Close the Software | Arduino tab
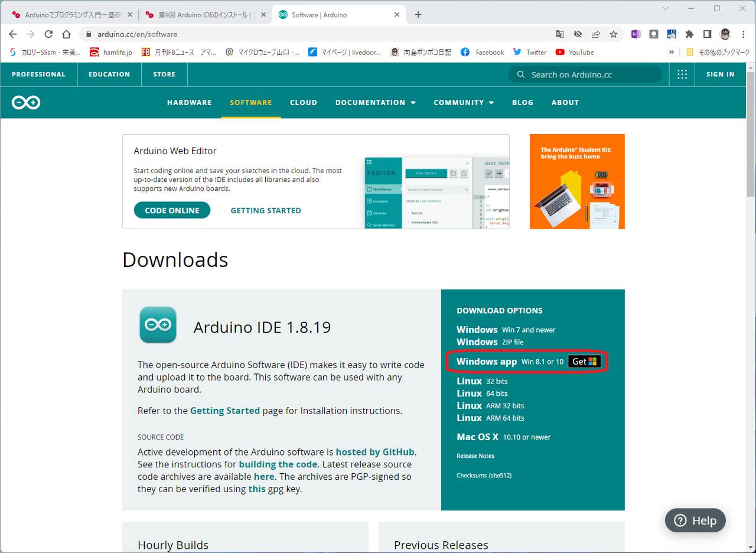Image resolution: width=756 pixels, height=553 pixels. tap(397, 15)
